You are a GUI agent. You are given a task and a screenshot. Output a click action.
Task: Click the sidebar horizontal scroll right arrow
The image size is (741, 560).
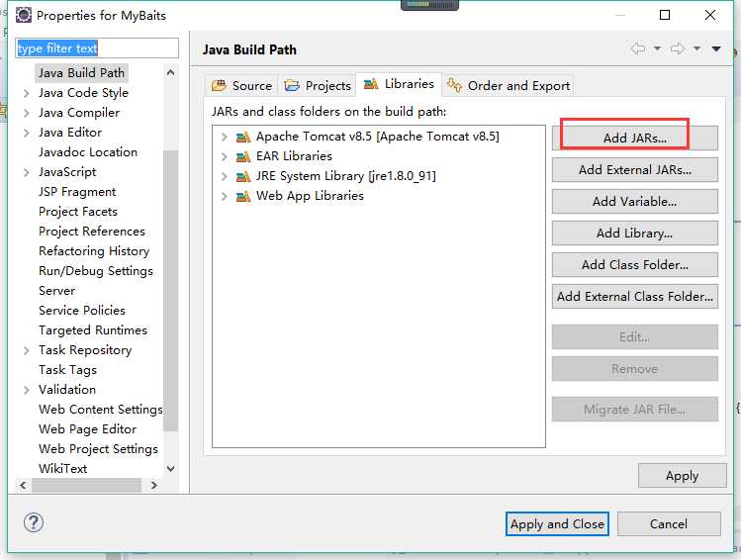pos(153,485)
